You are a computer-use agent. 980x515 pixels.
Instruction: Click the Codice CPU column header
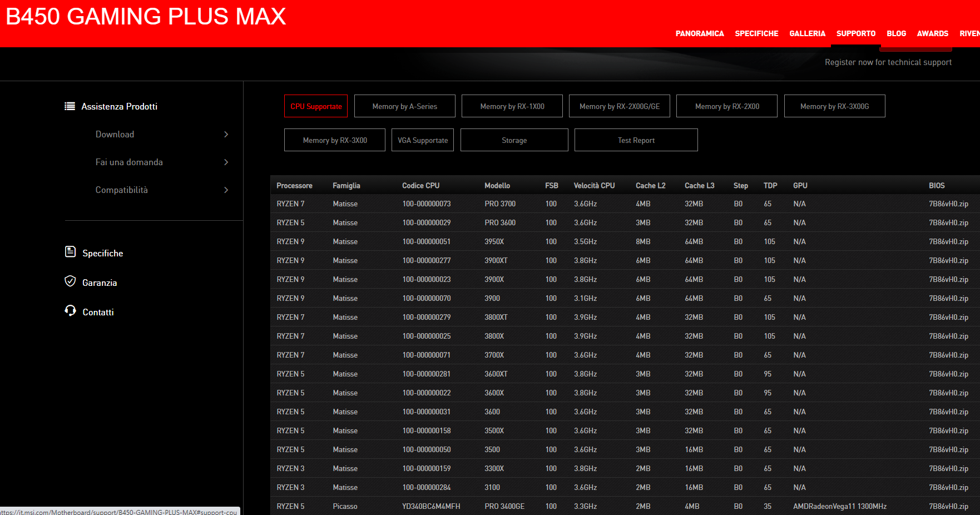pyautogui.click(x=421, y=185)
